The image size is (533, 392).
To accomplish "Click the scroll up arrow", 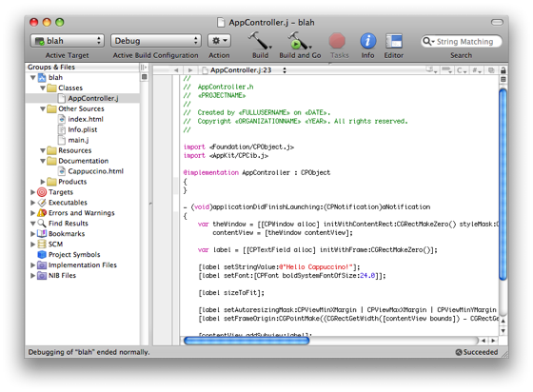I will [503, 321].
